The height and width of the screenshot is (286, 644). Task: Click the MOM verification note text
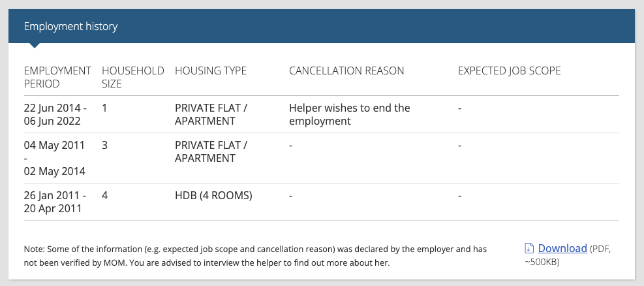pos(255,256)
